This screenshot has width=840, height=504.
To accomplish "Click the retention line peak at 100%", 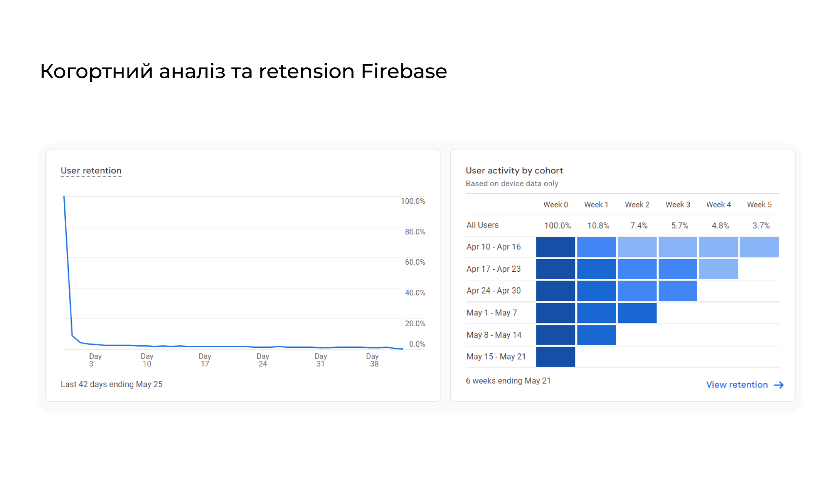I will coord(64,196).
